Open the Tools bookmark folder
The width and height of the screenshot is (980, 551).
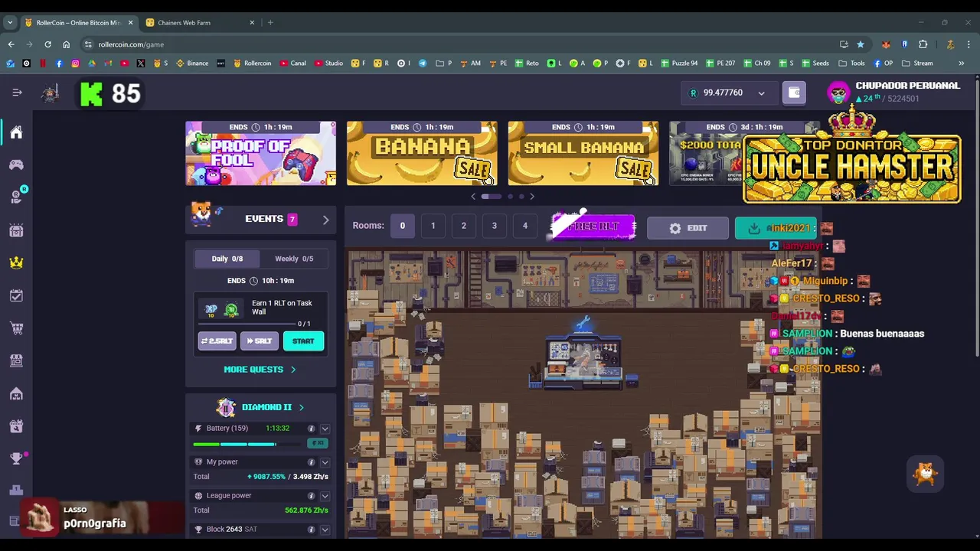(851, 64)
